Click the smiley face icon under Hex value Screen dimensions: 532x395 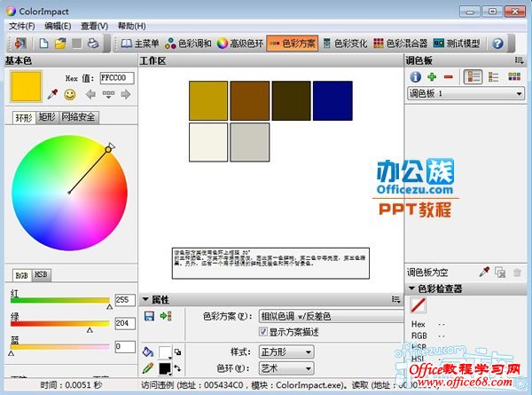[70, 94]
